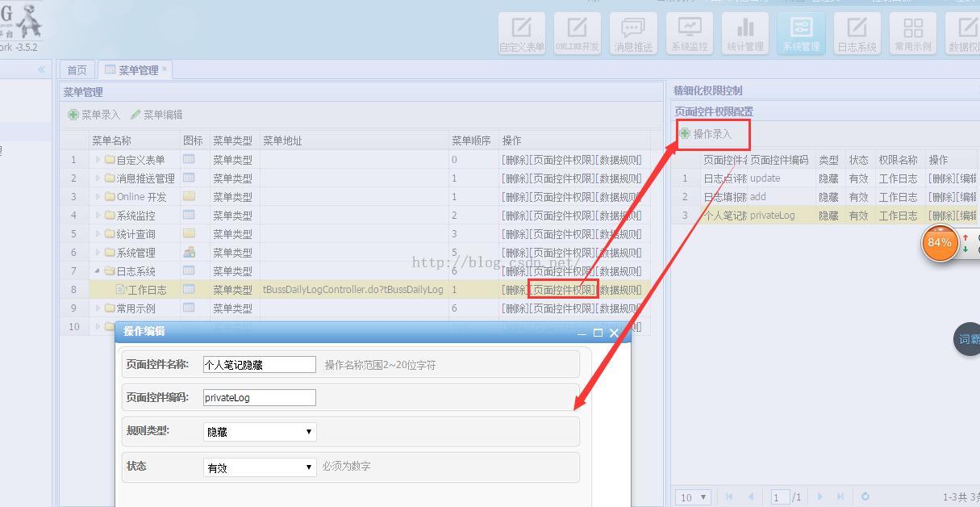The height and width of the screenshot is (507, 980).
Task: Open the 状态 dropdown showing 有效
Action: (x=259, y=467)
